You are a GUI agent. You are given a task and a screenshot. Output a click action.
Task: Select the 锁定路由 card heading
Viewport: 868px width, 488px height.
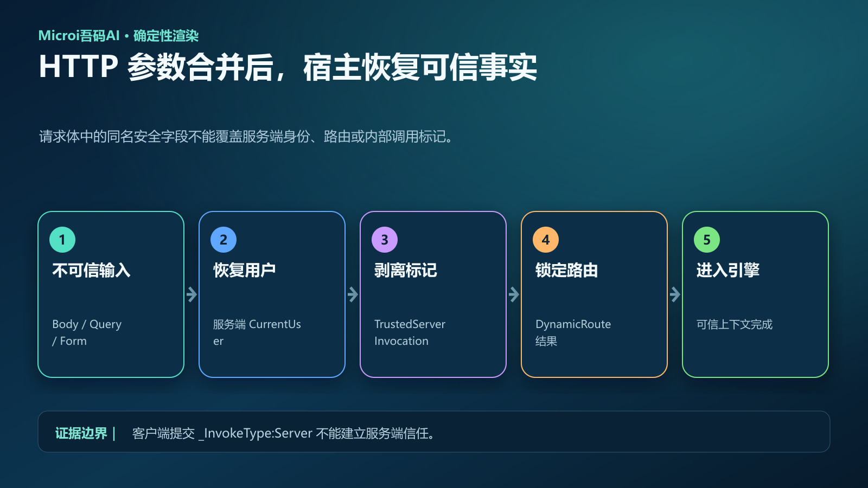click(x=567, y=270)
